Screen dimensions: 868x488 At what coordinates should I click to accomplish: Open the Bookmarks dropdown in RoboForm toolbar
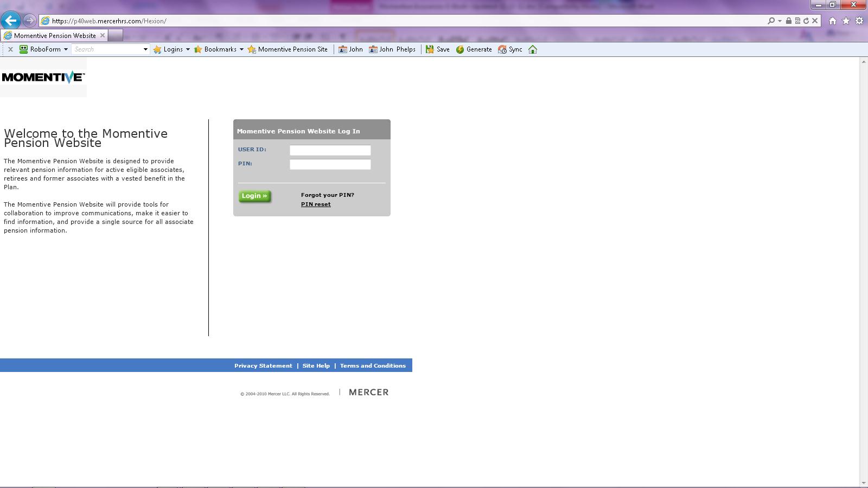tap(219, 49)
